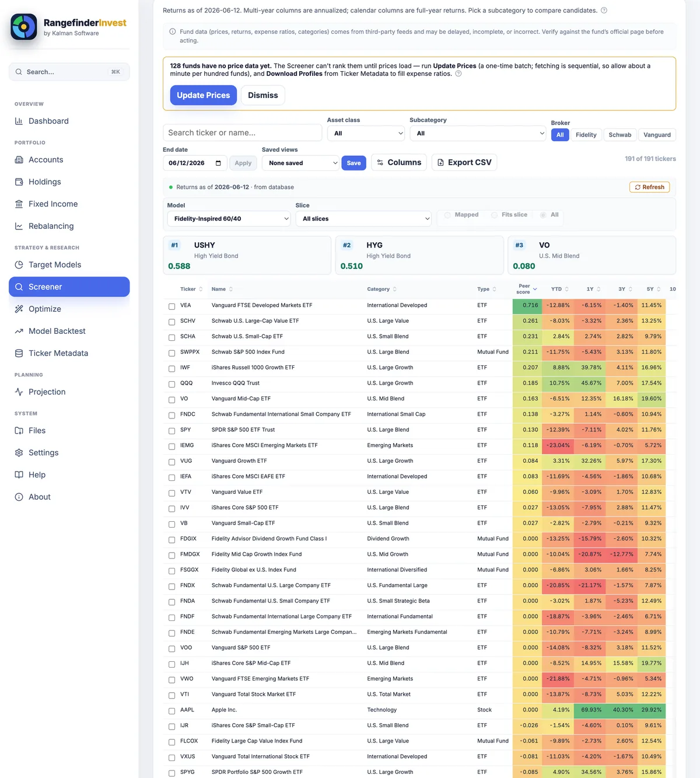Viewport: 700px width, 778px height.
Task: Click the Apply end date button
Action: coord(243,163)
